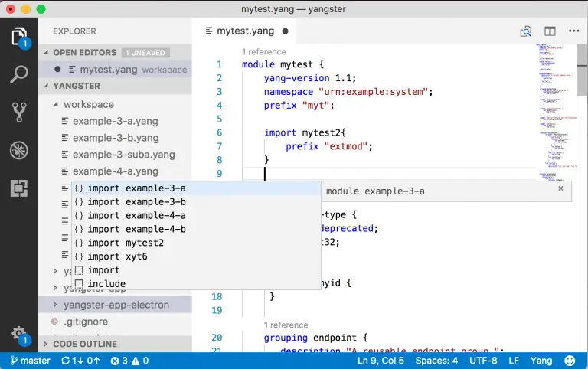
Task: Open the Search view in activity bar
Action: (18, 74)
